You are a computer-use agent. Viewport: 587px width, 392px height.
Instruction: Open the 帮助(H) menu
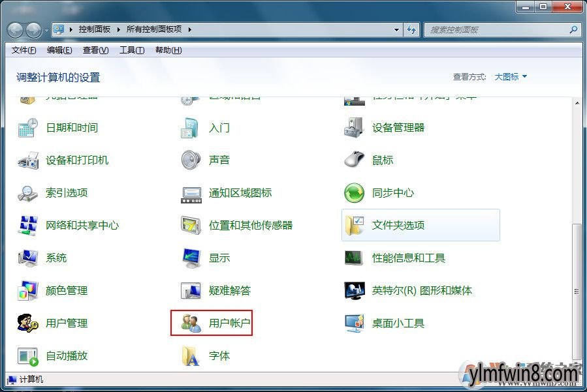(168, 50)
